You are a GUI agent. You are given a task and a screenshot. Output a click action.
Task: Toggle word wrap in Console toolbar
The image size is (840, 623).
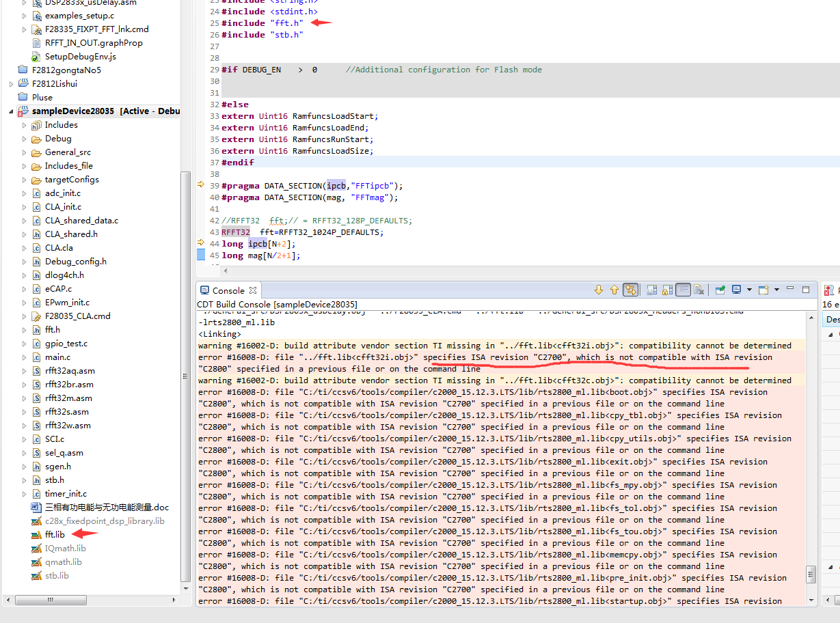pos(683,290)
